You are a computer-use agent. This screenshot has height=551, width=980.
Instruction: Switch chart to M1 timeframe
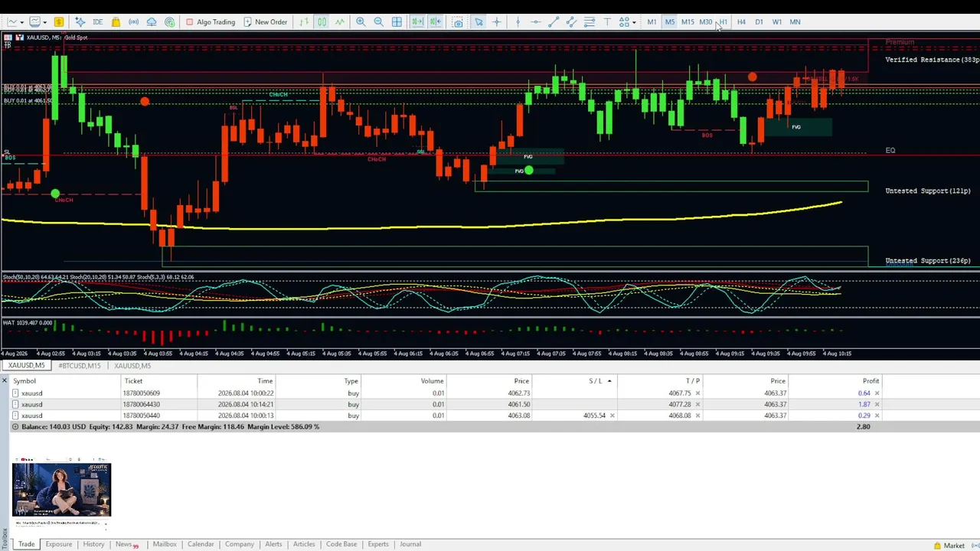(652, 22)
